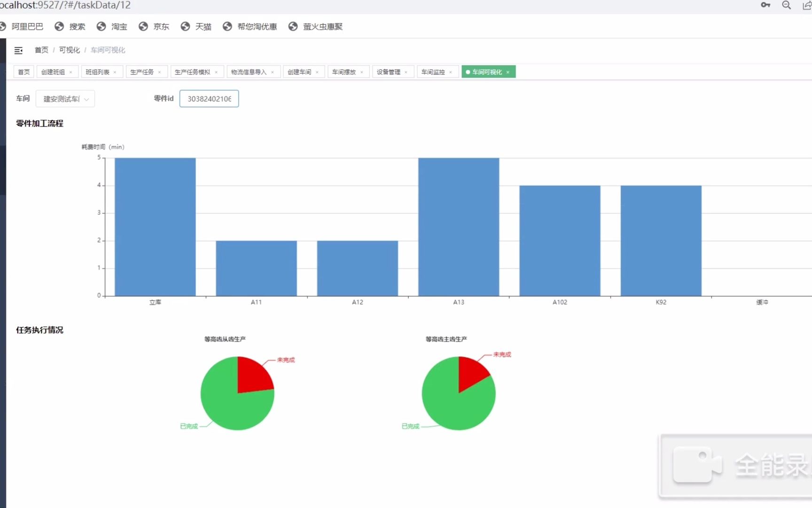This screenshot has width=812, height=508.
Task: Close the 设备管理 tab
Action: (406, 72)
